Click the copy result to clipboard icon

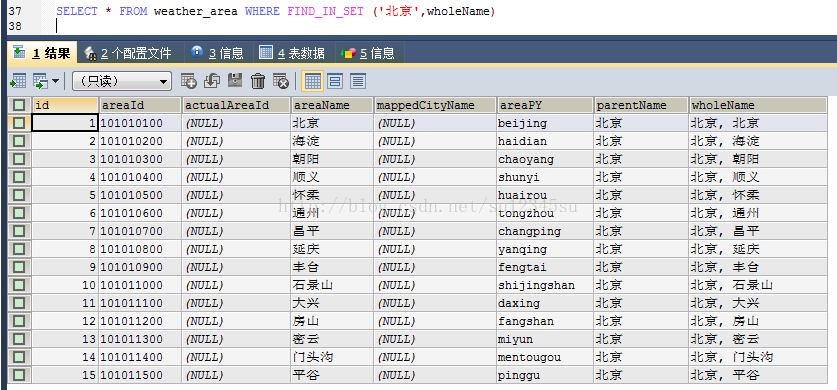pyautogui.click(x=41, y=81)
